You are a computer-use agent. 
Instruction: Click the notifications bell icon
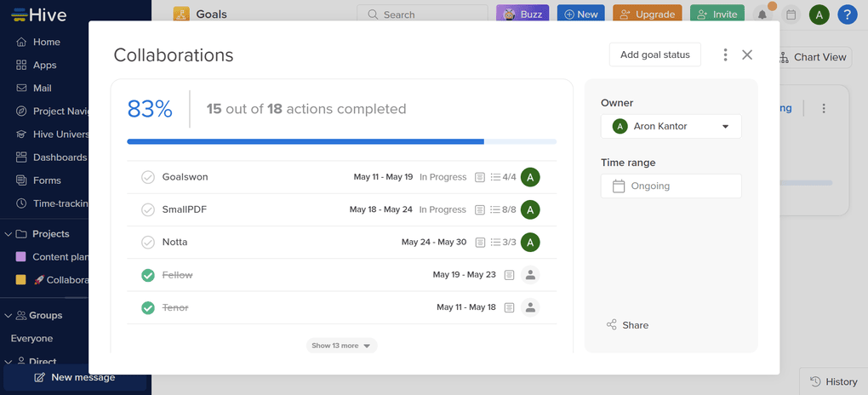pyautogui.click(x=762, y=14)
